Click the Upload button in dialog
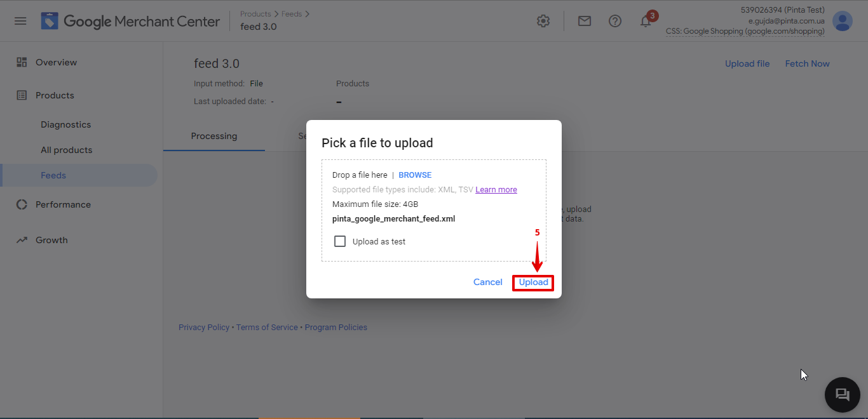868x419 pixels. 533,282
